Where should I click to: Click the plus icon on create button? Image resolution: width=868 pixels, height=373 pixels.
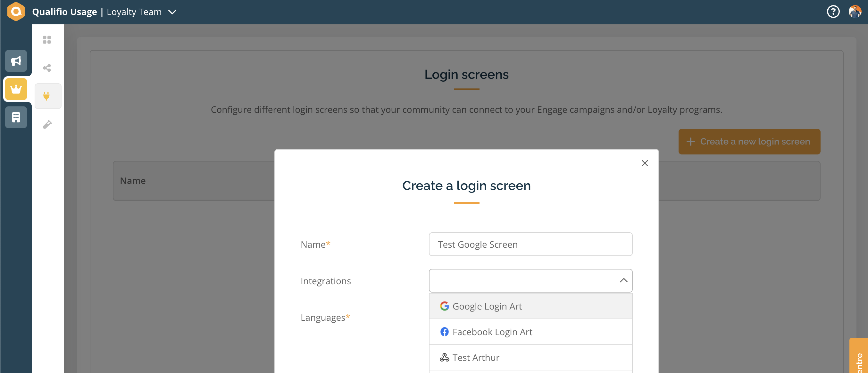coord(690,142)
